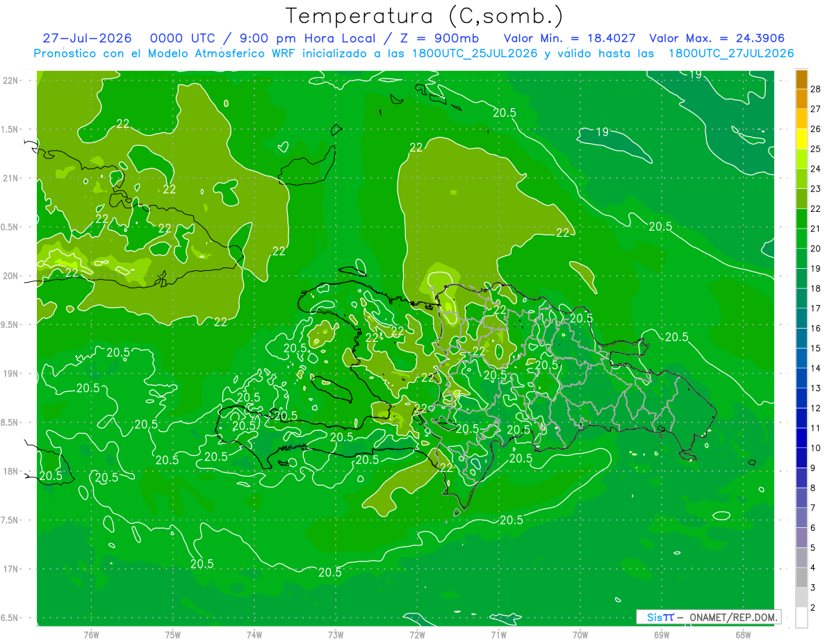The width and height of the screenshot is (834, 644).
Task: Click the '69W' longitude axis label
Action: point(661,635)
